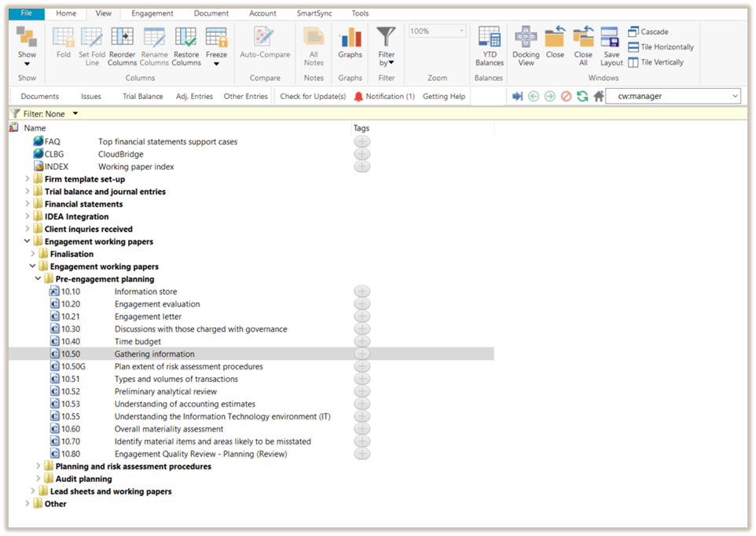Screen dimensions: 756x536
Task: Add tag to 10.80 Engagement Quality Review
Action: click(361, 454)
